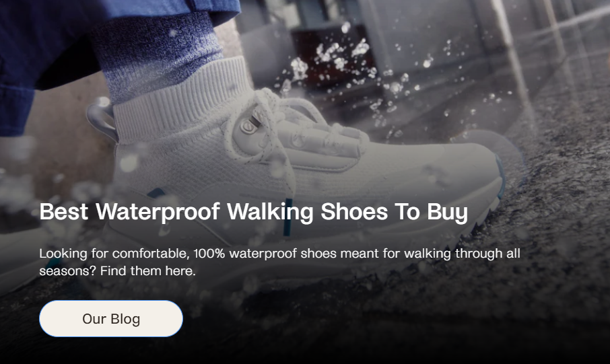Viewport: 610px width, 364px height.
Task: Click the word "Buy" in the headline
Action: (x=447, y=213)
